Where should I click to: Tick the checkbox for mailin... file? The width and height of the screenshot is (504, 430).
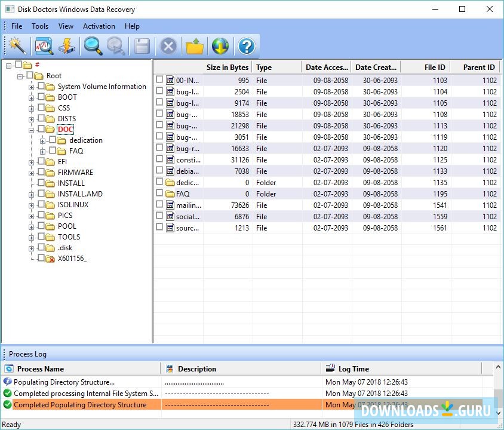tap(159, 205)
